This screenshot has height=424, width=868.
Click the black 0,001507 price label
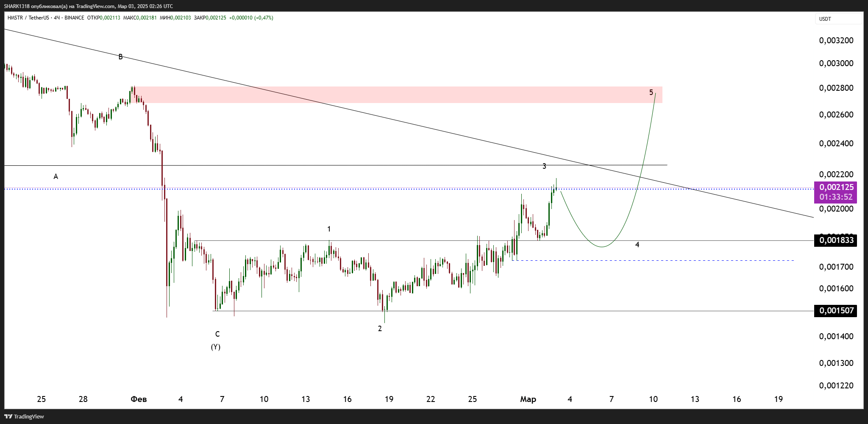[x=836, y=311]
